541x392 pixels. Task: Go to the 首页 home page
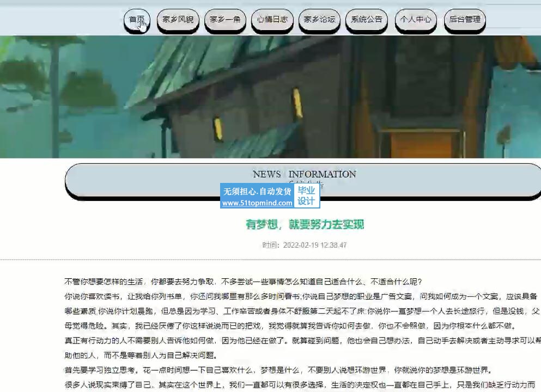137,20
